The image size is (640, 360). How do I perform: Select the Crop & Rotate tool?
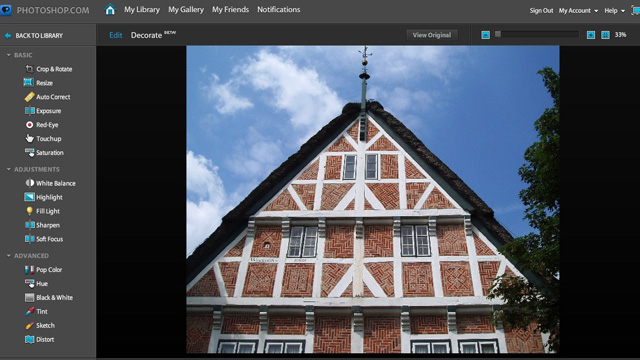click(49, 69)
